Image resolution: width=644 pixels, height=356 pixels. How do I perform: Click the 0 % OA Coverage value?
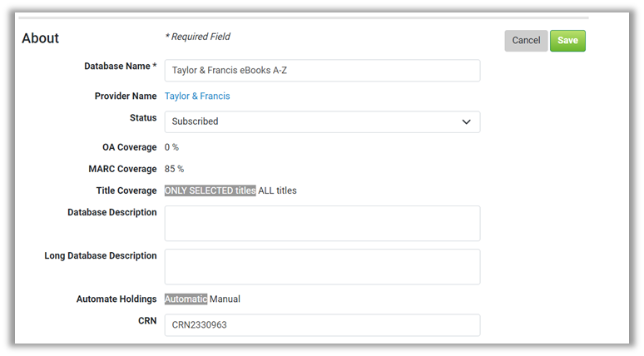171,147
